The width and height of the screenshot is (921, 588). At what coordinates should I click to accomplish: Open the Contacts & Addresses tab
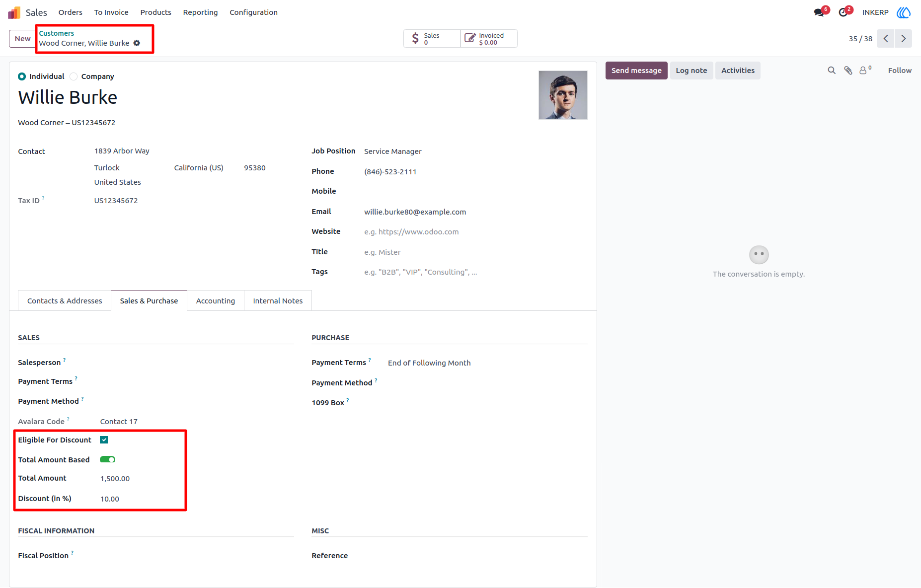[x=65, y=301]
